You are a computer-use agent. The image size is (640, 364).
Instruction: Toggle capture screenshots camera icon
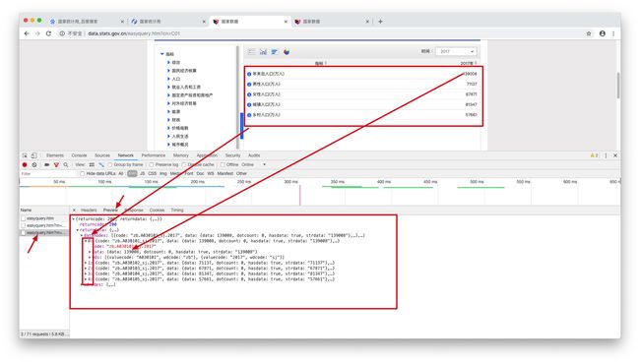46,164
